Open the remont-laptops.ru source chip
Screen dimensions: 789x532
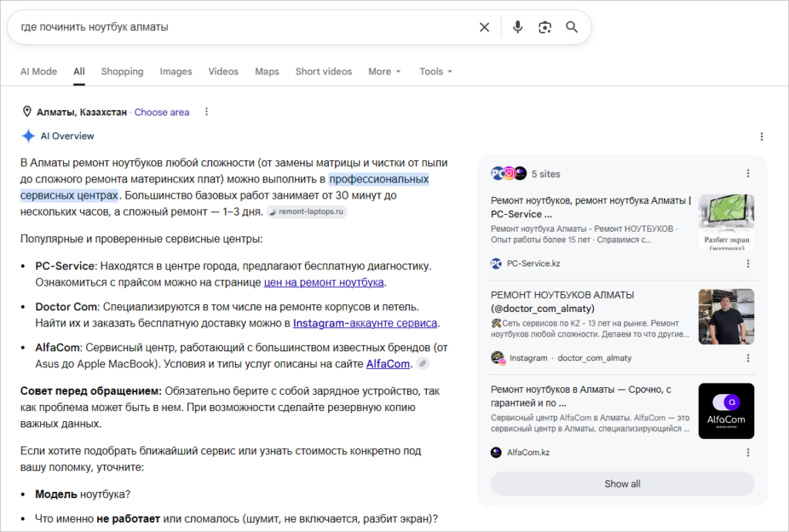(x=307, y=212)
